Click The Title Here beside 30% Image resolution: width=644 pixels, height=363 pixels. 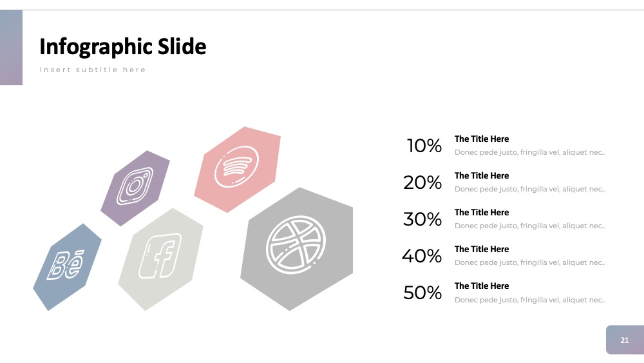(x=481, y=213)
